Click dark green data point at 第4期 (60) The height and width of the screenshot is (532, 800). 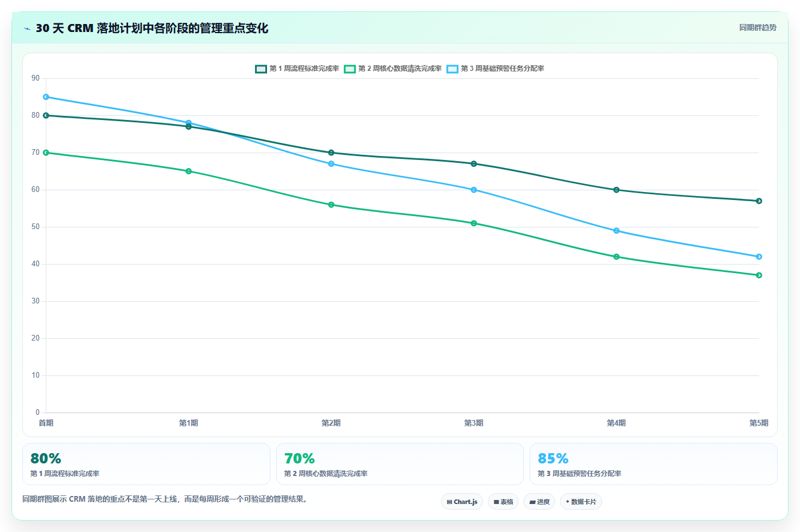pos(616,190)
